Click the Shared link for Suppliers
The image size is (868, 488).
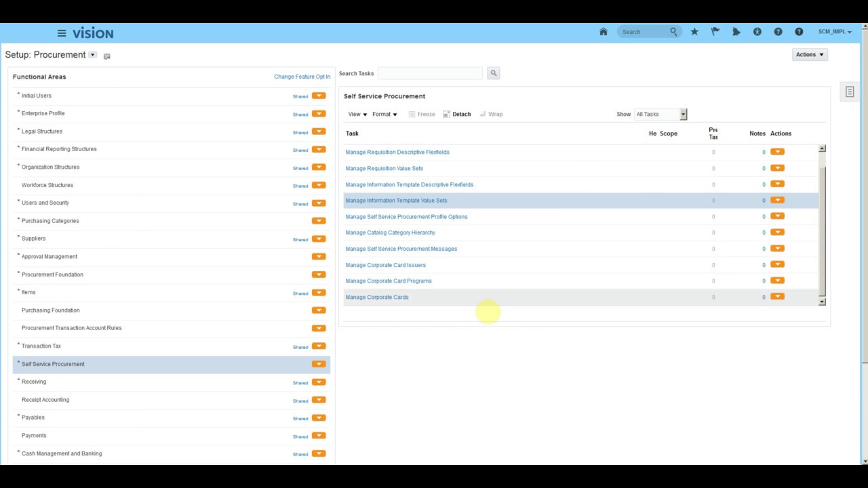300,239
